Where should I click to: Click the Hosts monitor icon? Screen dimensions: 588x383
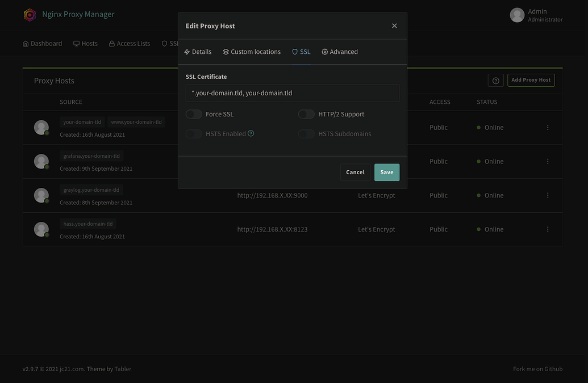[x=76, y=43]
